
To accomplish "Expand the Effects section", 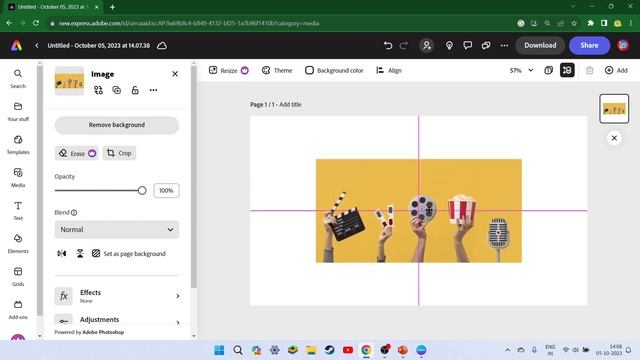I will pos(117,296).
